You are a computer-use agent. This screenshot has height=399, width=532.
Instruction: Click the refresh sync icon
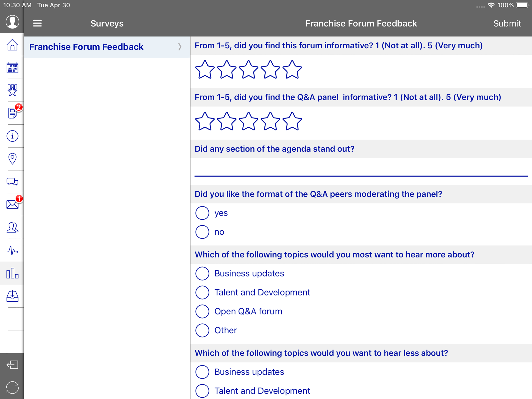(x=12, y=388)
